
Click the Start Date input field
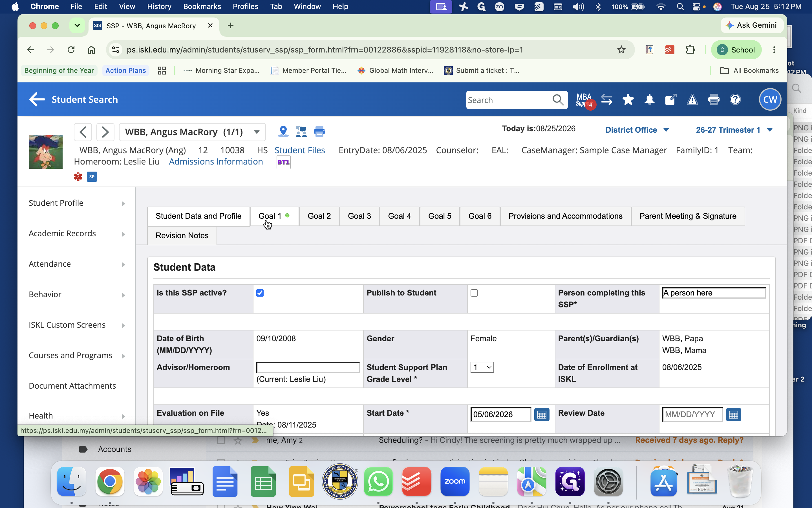501,415
